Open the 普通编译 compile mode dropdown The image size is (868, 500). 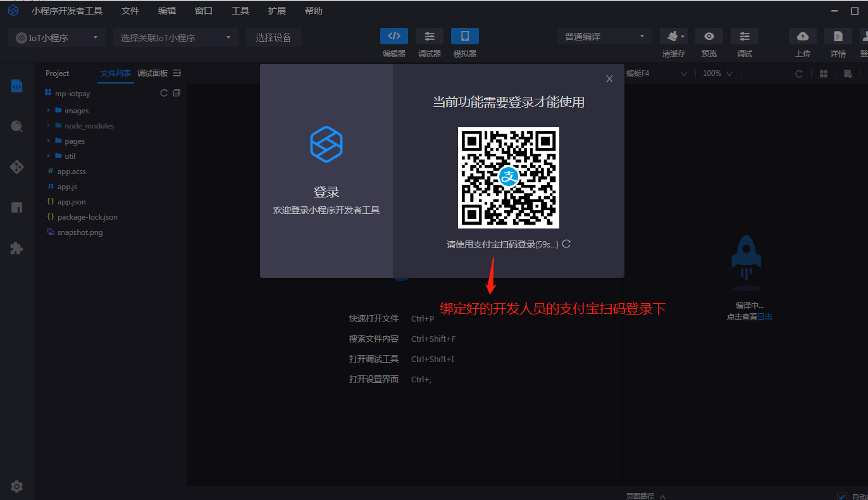pos(605,37)
